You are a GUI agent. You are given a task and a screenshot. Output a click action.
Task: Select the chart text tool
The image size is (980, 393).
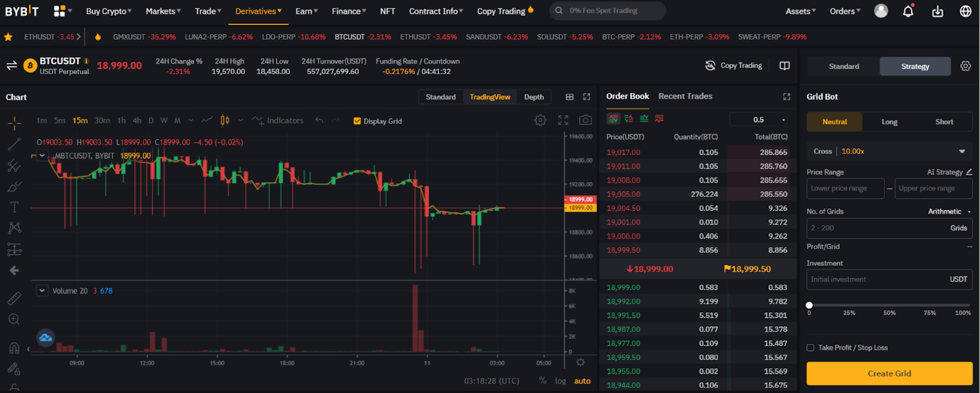(x=14, y=207)
